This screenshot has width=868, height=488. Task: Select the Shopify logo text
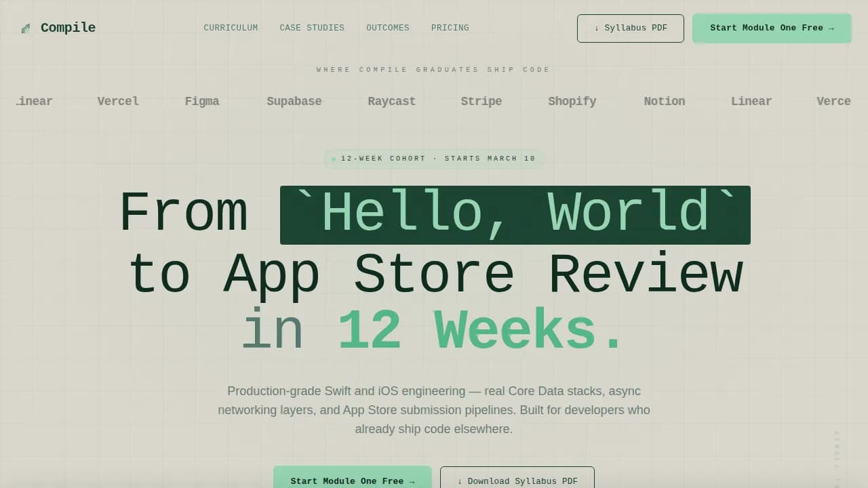click(572, 101)
